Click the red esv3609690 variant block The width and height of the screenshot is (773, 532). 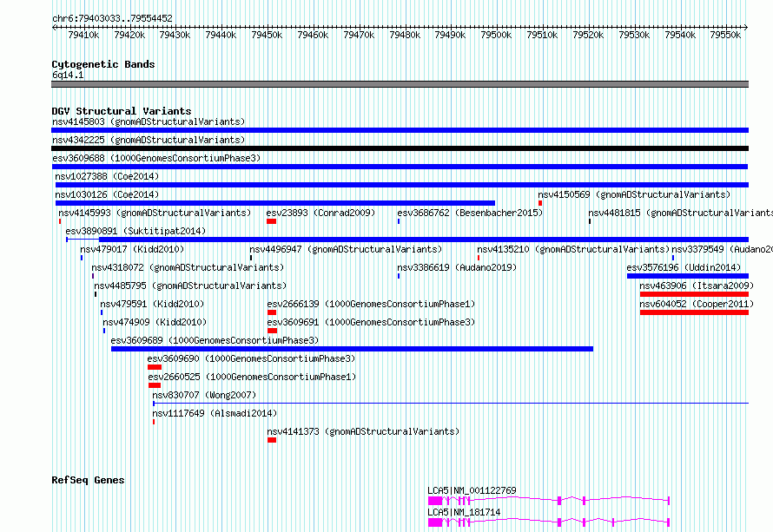point(155,367)
